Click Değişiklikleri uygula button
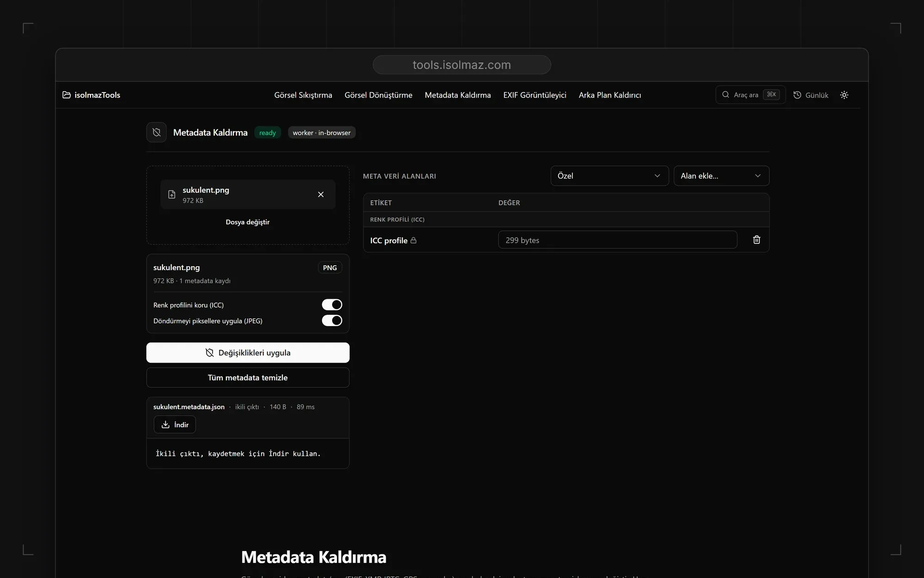The width and height of the screenshot is (924, 578). pos(248,353)
